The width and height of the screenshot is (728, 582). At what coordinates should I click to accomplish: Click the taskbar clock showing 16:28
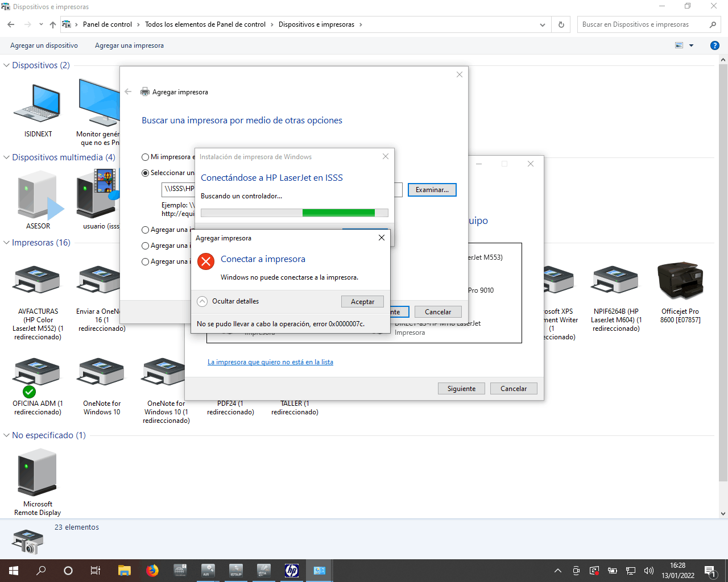tap(678, 571)
